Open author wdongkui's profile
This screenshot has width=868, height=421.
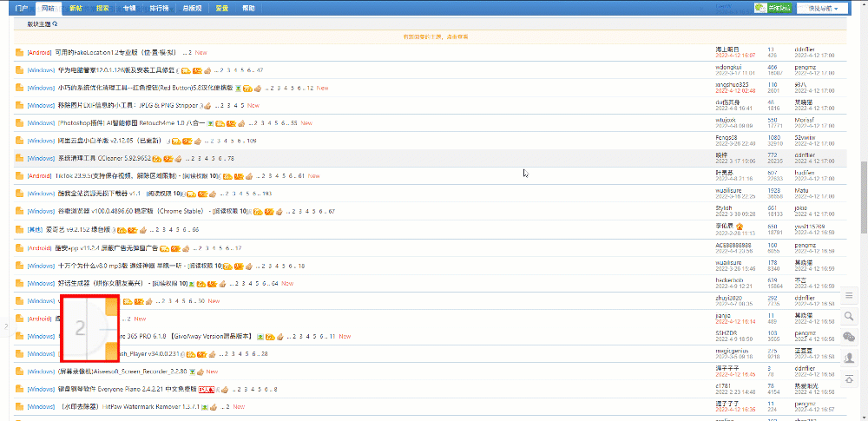pos(728,67)
